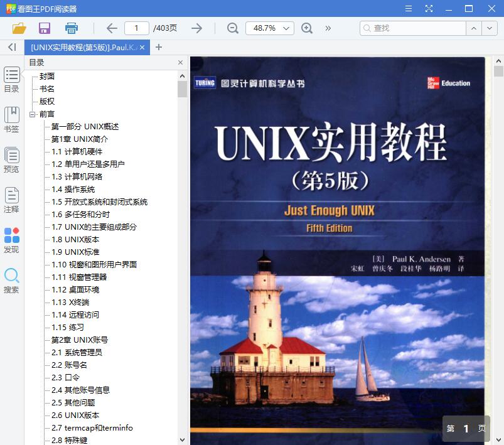Jump to 2.6 UNIX版本 in chapter 2
The height and width of the screenshot is (445, 504).
tap(75, 415)
